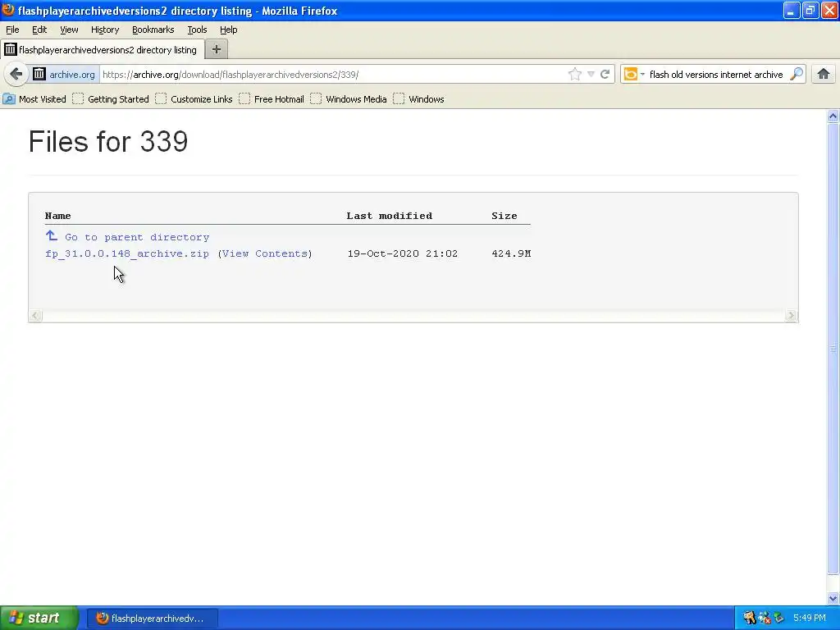The height and width of the screenshot is (630, 840).
Task: Click the page vertical scrollbar up arrow
Action: tap(833, 116)
